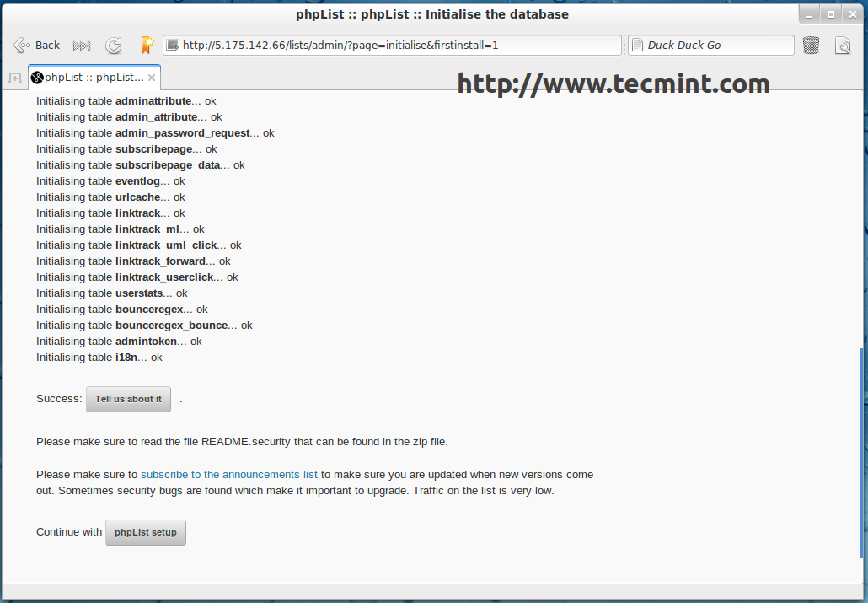Reload the page with the refresh icon
Image resolution: width=868 pixels, height=603 pixels.
pyautogui.click(x=114, y=46)
